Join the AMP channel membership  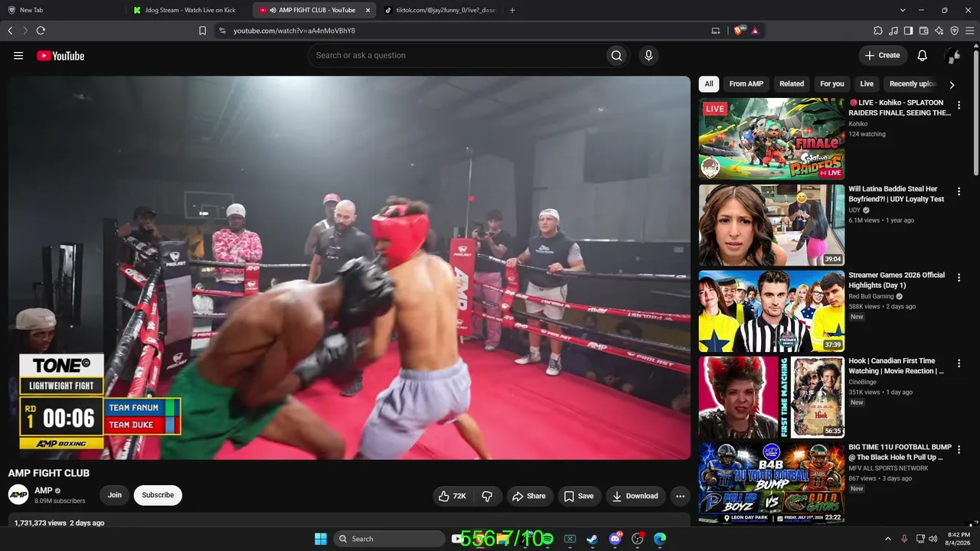coord(115,495)
